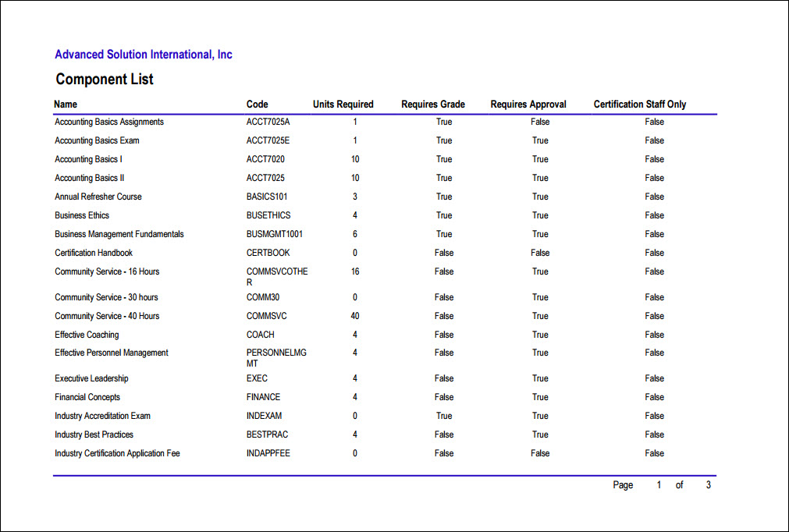
Task: Click the Accounting Basics II name
Action: 90,178
